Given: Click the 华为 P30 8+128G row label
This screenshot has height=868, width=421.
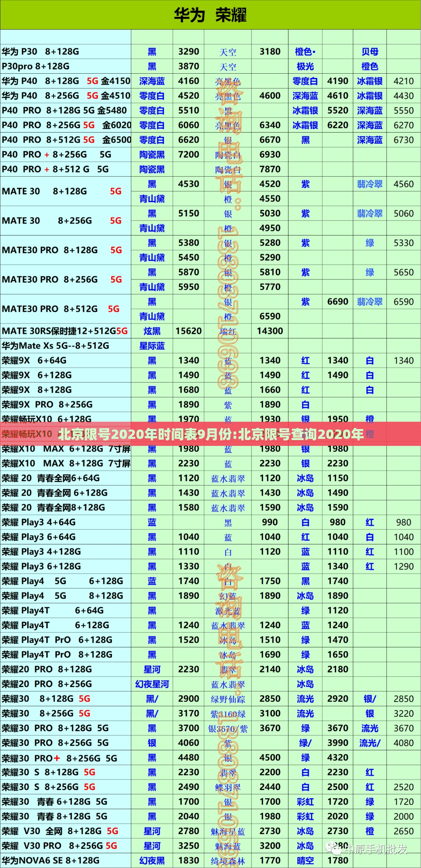Looking at the screenshot, I should point(40,51).
